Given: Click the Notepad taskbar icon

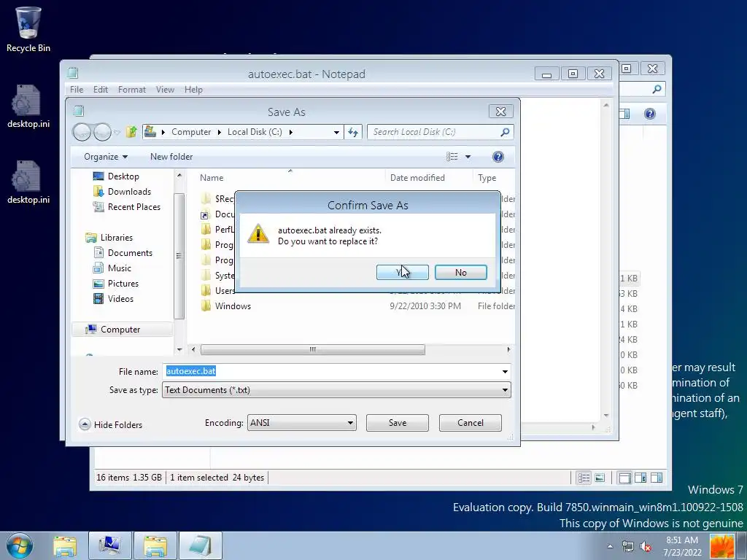Looking at the screenshot, I should point(200,545).
